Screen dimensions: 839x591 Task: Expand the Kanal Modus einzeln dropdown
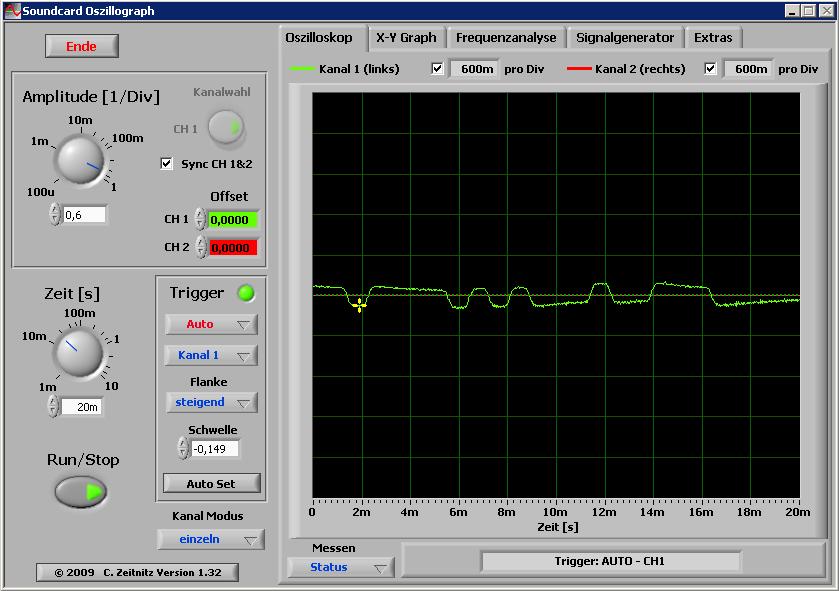click(x=211, y=539)
